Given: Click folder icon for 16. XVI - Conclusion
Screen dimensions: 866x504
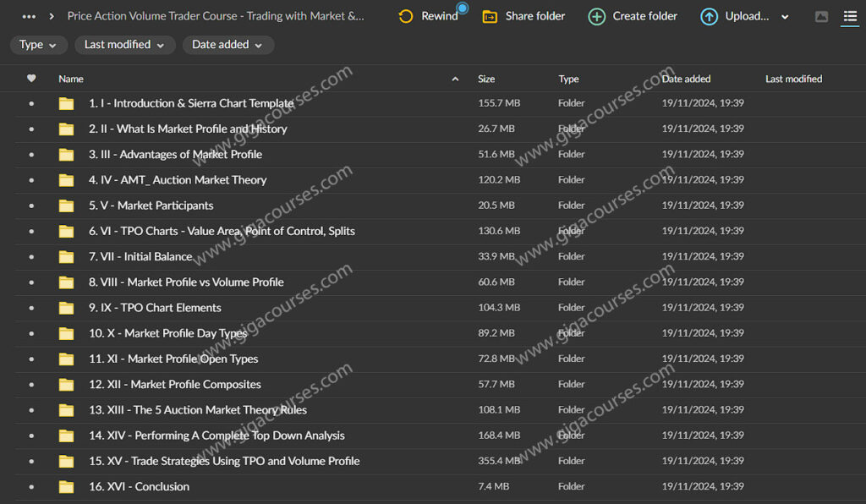Looking at the screenshot, I should pyautogui.click(x=66, y=486).
